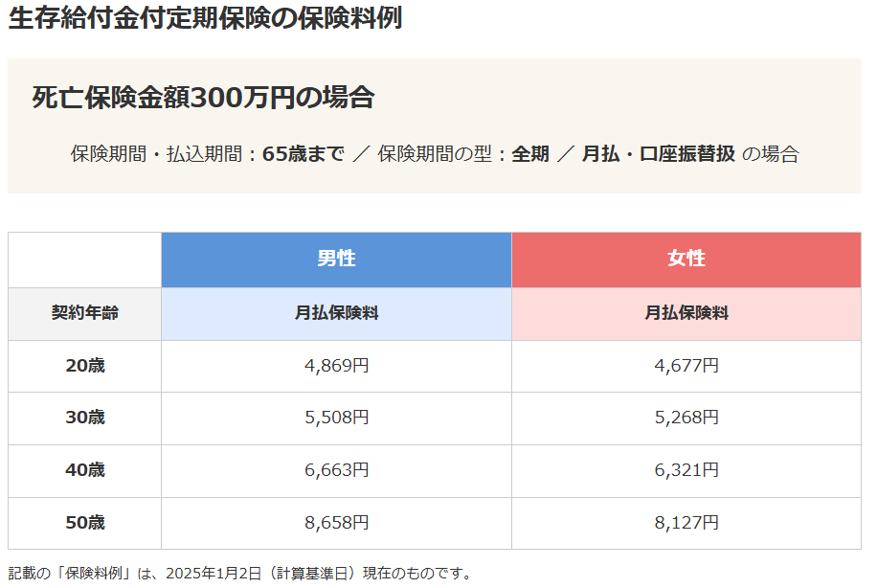877x588 pixels.
Task: Click the 4,869円 premium cell
Action: [x=336, y=365]
